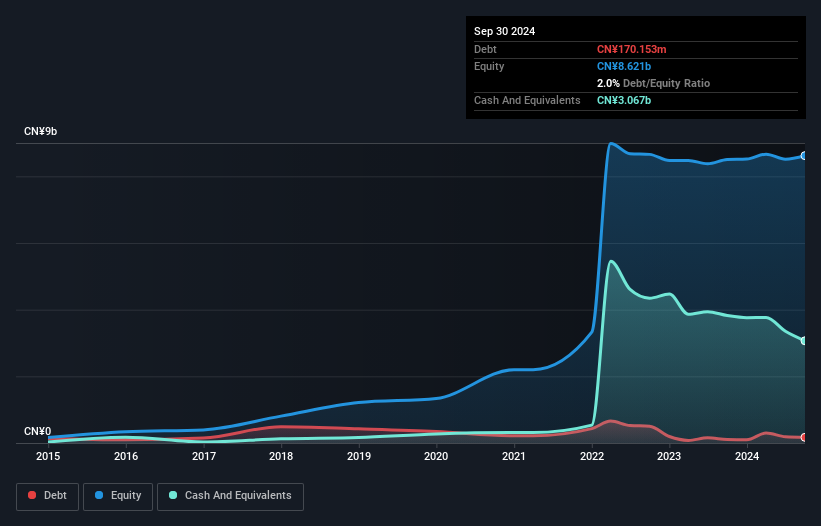Click the red Debt endpoint marker
The height and width of the screenshot is (526, 821).
coord(804,437)
